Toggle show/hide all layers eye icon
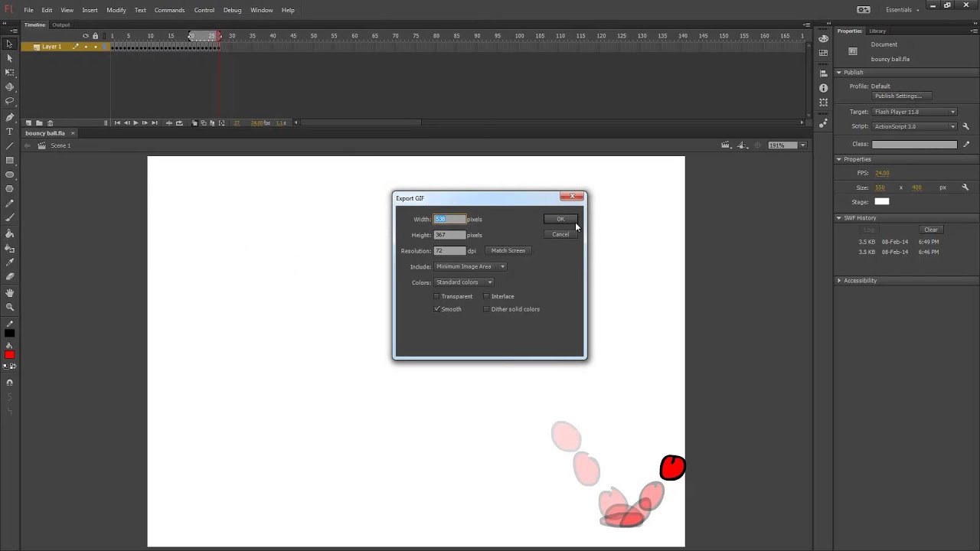The height and width of the screenshot is (551, 980). [x=86, y=36]
